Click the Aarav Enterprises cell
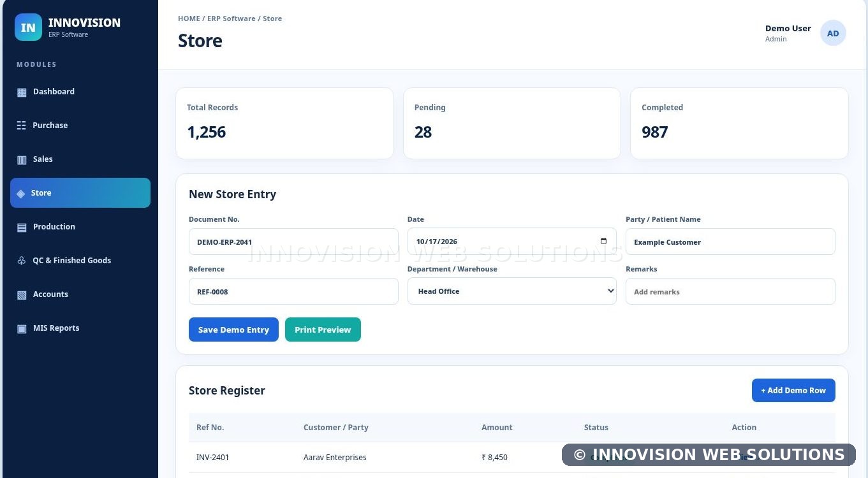 [x=335, y=458]
